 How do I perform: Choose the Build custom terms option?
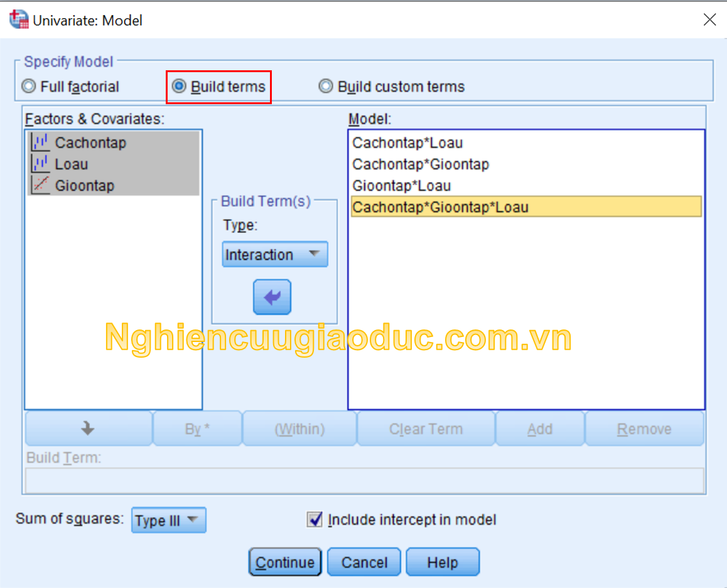tap(326, 87)
